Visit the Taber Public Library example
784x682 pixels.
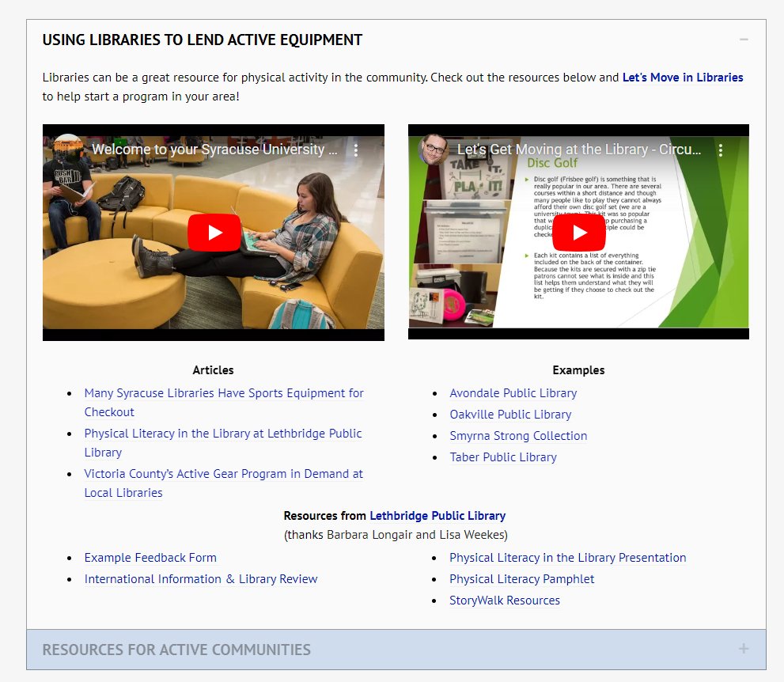503,457
